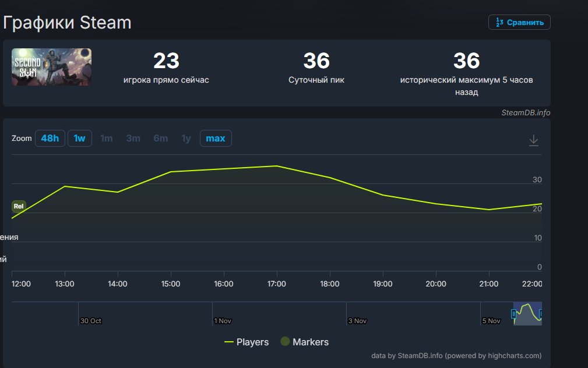
Task: Select the 1m zoom range
Action: pos(107,138)
